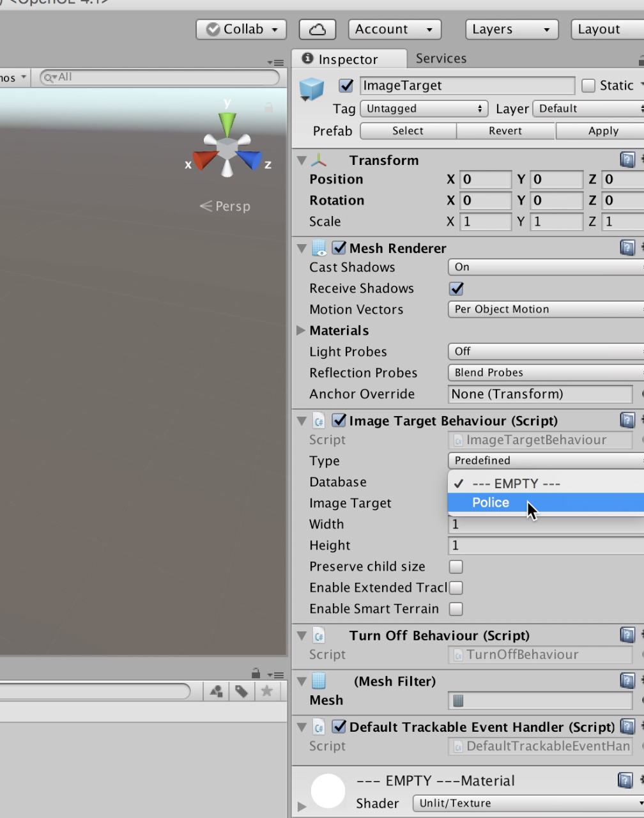The width and height of the screenshot is (644, 818).
Task: Expand the Materials section
Action: pyautogui.click(x=301, y=330)
